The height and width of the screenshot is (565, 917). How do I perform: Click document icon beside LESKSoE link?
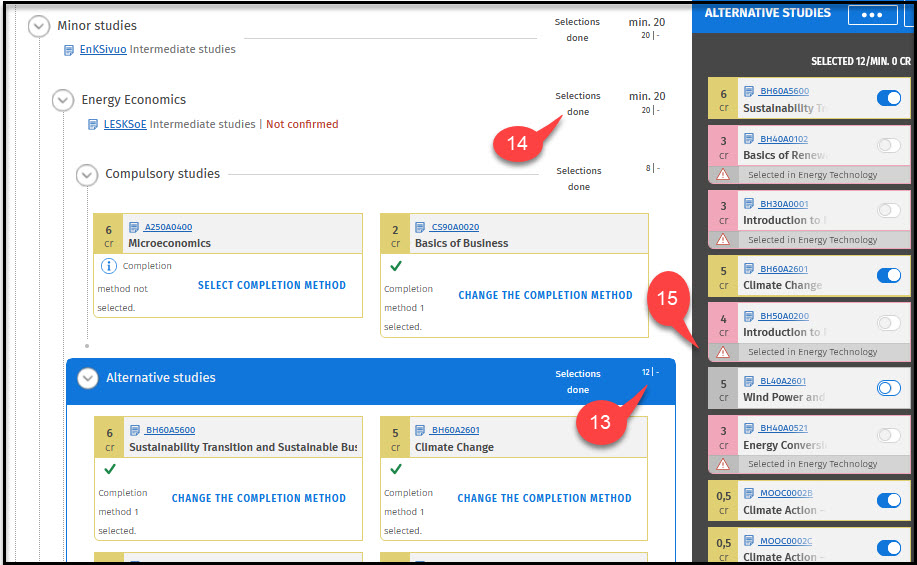click(94, 125)
